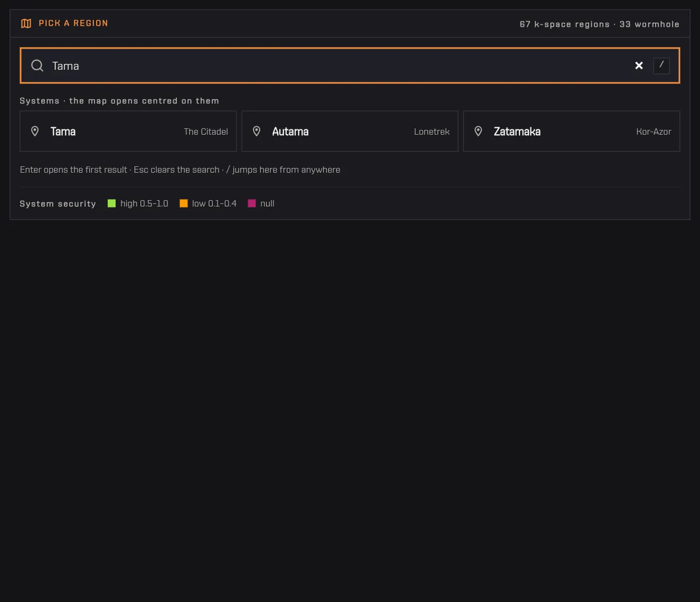Image resolution: width=700 pixels, height=602 pixels.
Task: Click the location pin icon beside Zatamaka
Action: click(x=478, y=131)
